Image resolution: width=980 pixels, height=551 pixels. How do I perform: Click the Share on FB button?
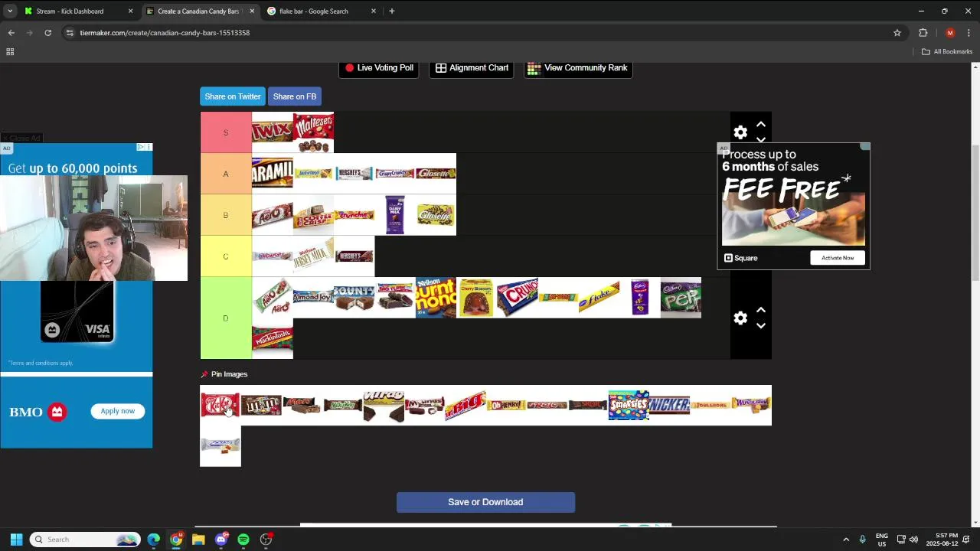click(295, 96)
